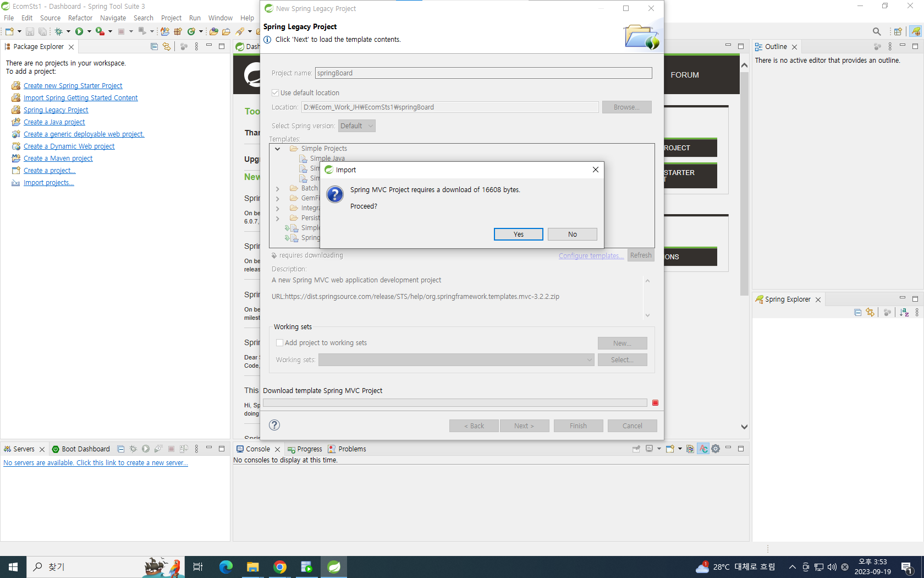924x578 pixels.
Task: Click the Debug bug icon
Action: [x=58, y=31]
